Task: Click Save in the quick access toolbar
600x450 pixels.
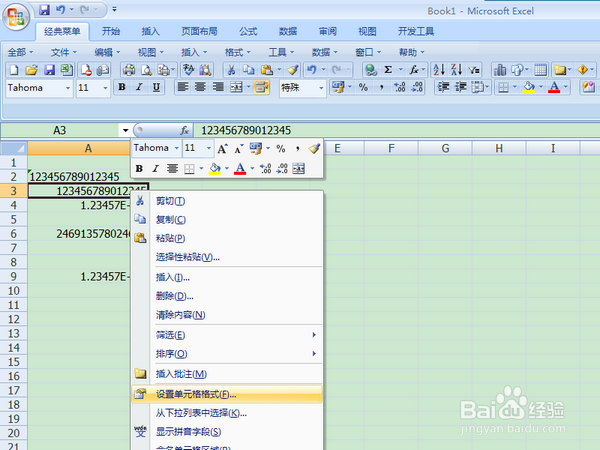Action: coord(45,10)
